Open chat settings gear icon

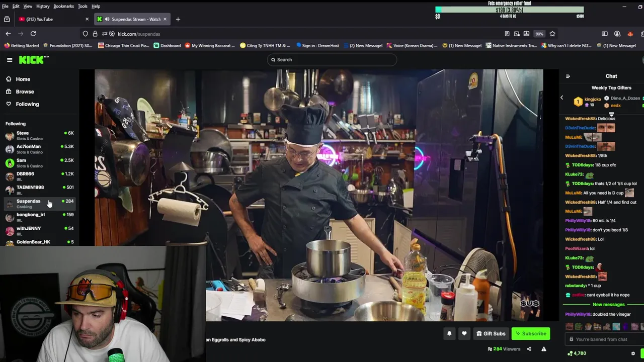(633, 353)
